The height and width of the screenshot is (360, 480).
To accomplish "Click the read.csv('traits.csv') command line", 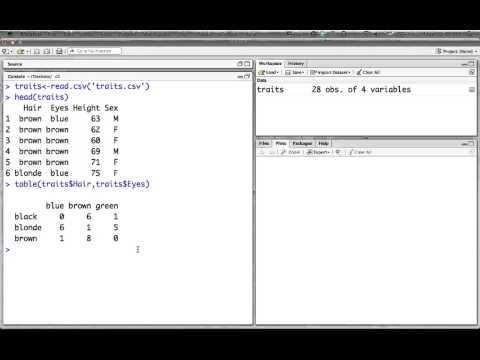I will tap(82, 86).
